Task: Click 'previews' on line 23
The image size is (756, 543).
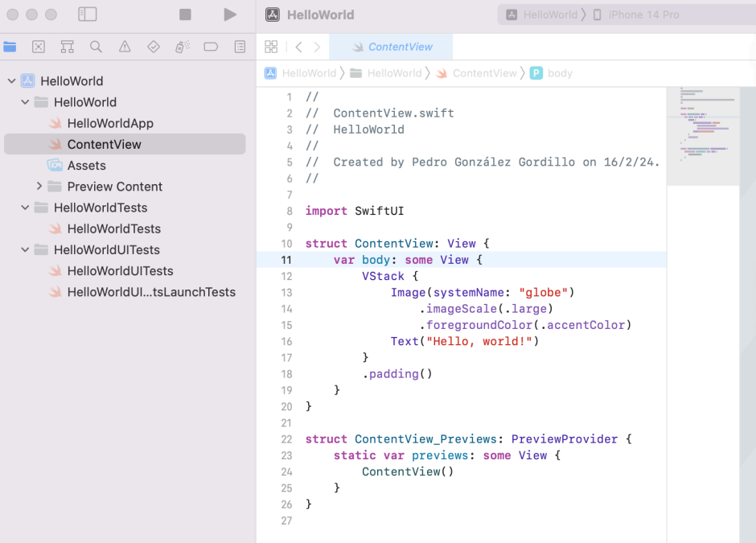Action: click(x=440, y=455)
